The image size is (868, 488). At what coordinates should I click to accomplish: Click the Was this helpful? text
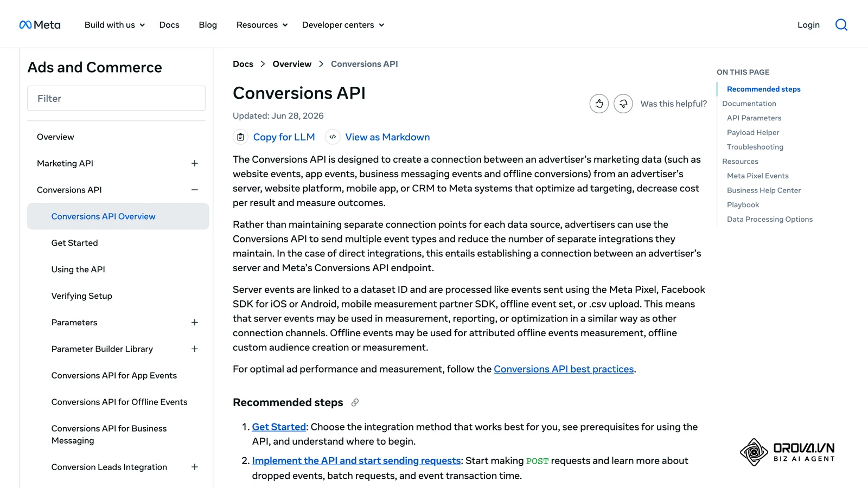pos(674,104)
